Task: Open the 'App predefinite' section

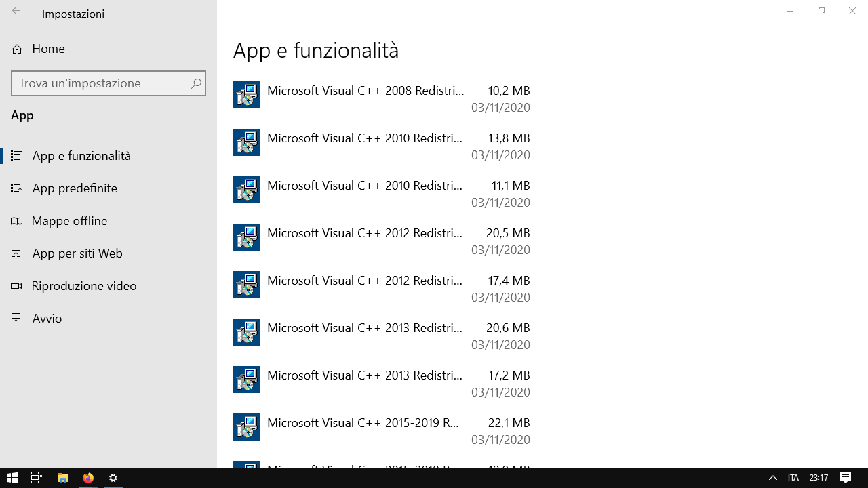Action: click(108, 188)
